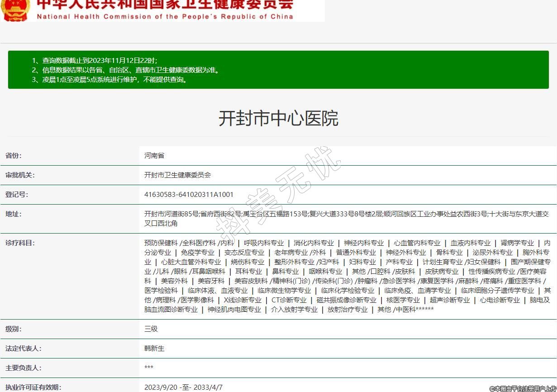Viewport: 557px width, 392px height.
Task: Select the 登记号 row label
Action: tap(17, 195)
